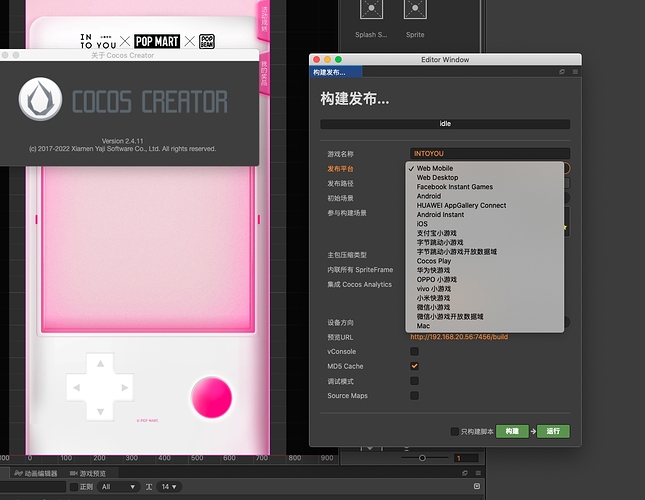Viewport: 645px width, 500px height.
Task: Click the console search input field
Action: pos(33,487)
